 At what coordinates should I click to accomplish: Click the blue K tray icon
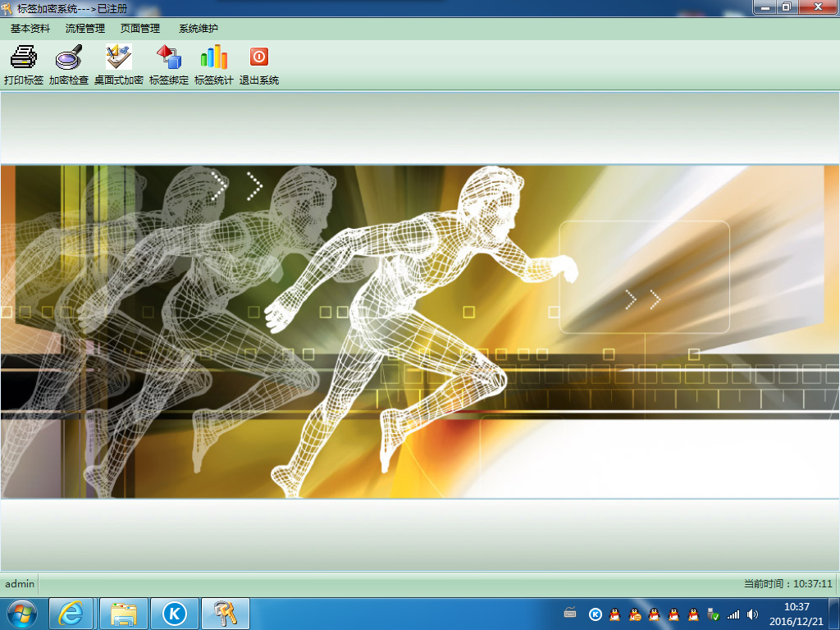click(596, 614)
